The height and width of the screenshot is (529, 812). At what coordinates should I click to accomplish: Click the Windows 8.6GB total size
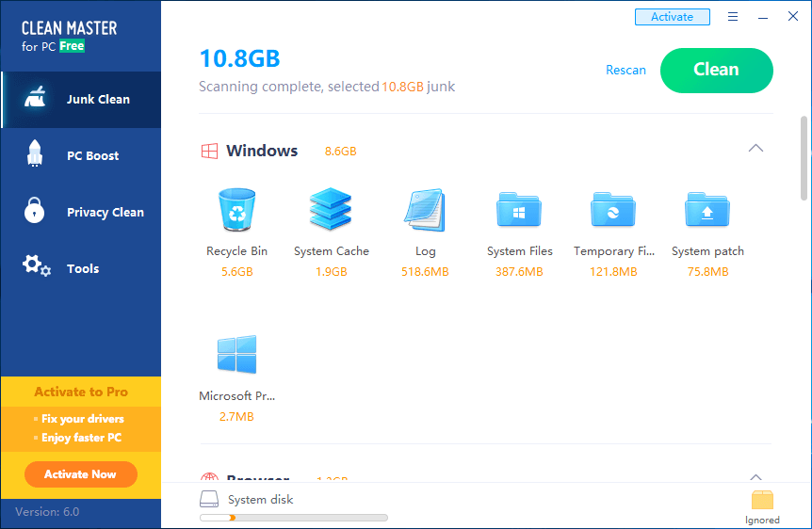pos(340,152)
